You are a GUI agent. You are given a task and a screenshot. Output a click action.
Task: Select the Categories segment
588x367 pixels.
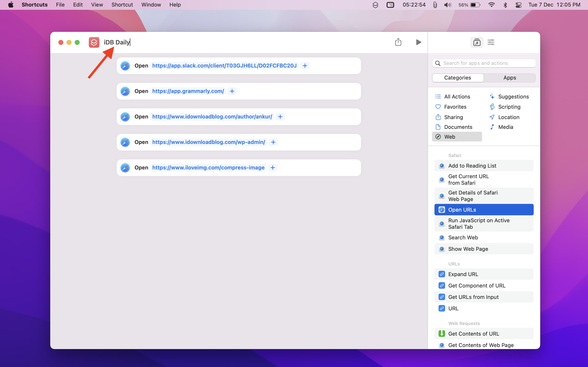(458, 78)
